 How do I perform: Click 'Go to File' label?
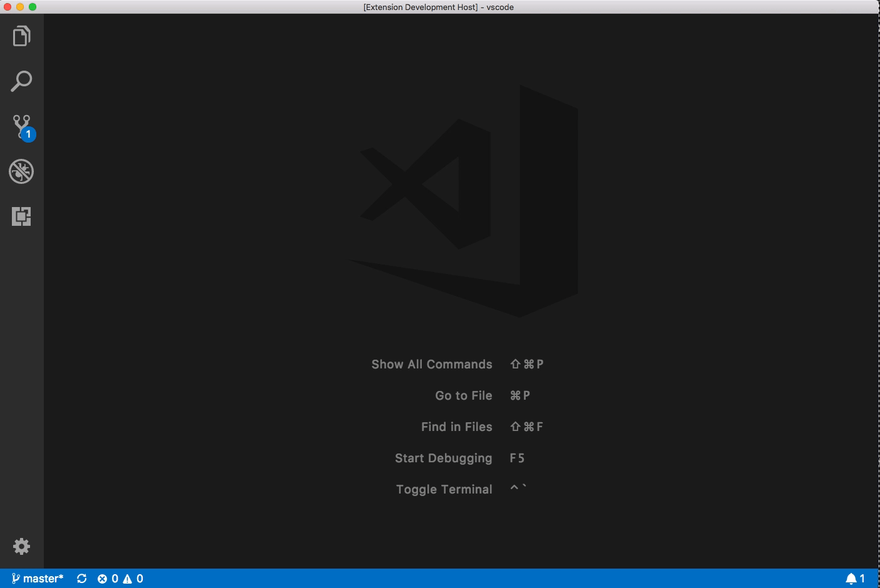464,395
